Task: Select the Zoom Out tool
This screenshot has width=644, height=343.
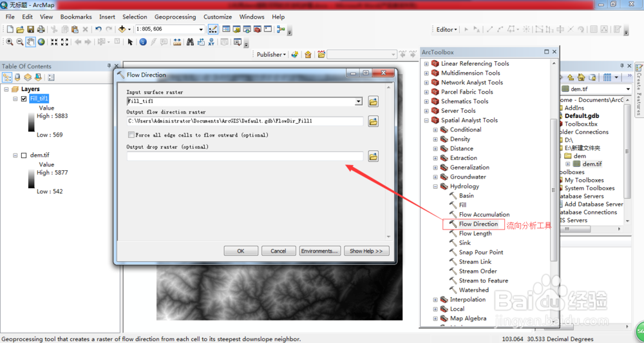Action: pyautogui.click(x=20, y=42)
